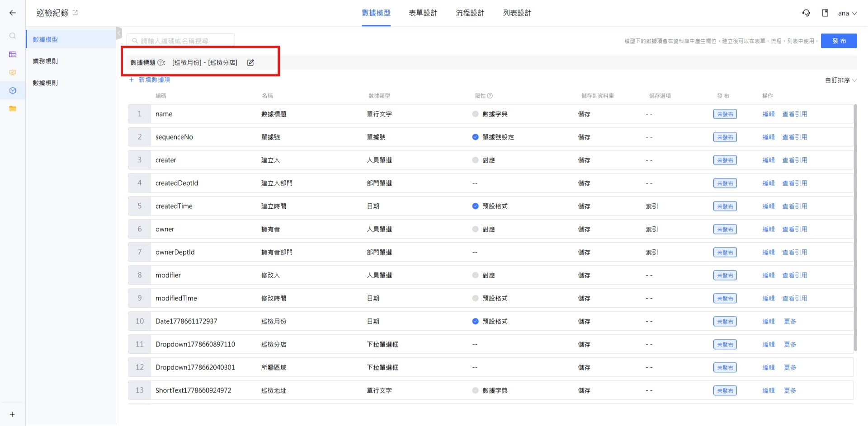The width and height of the screenshot is (868, 426).
Task: Open 更多 for the 巡檢分店 row
Action: click(x=790, y=344)
